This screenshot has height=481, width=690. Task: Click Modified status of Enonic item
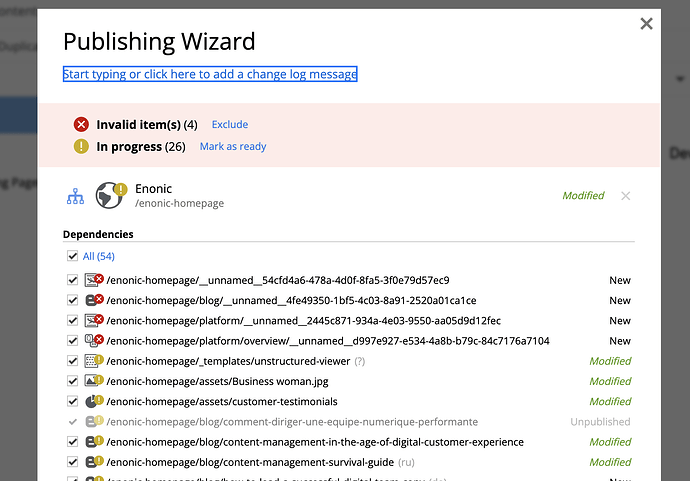(583, 195)
